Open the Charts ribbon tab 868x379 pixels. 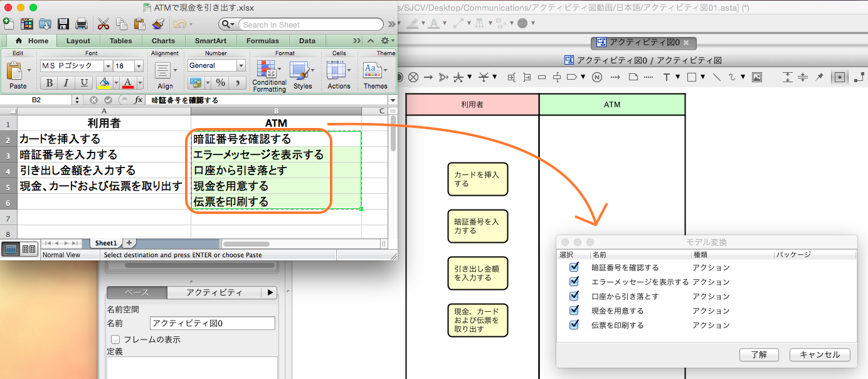pos(163,41)
